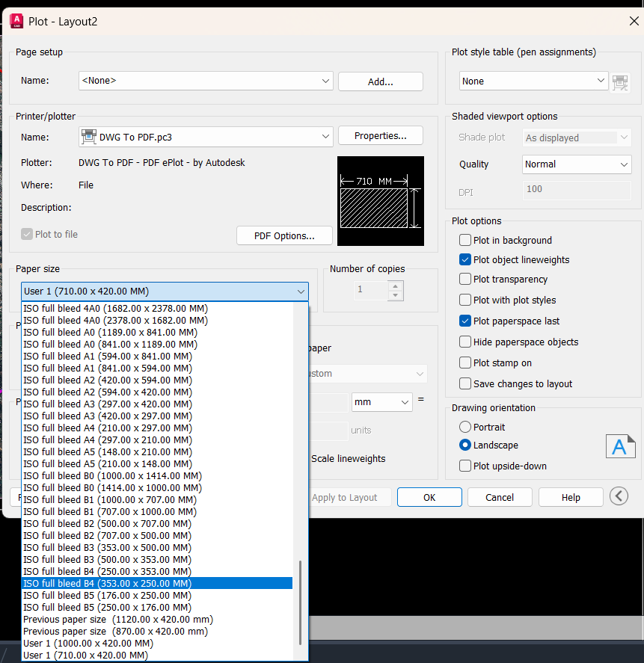Open the mm units dropdown
644x663 pixels.
[381, 402]
